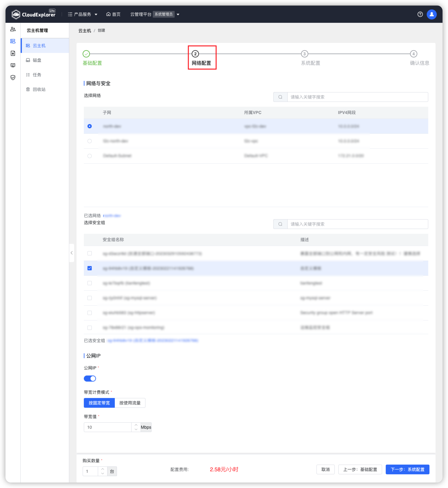448x488 pixels.
Task: Open the security shield sidebar icon
Action: pos(13,77)
